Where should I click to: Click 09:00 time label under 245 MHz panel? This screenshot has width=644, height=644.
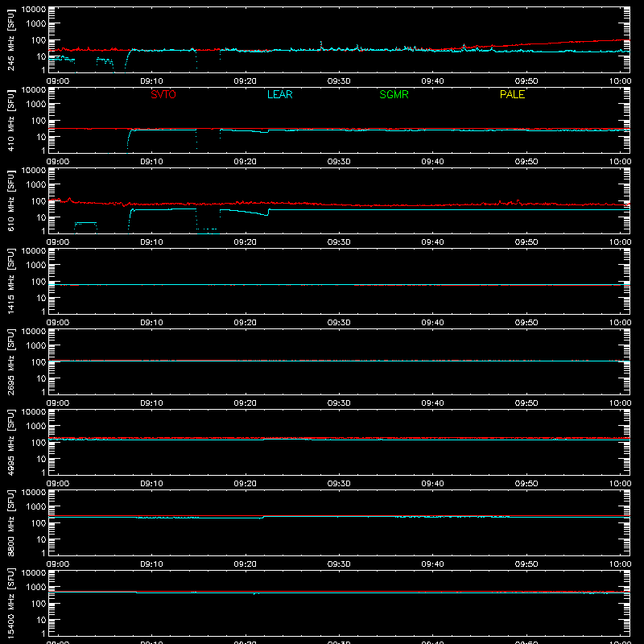58,81
